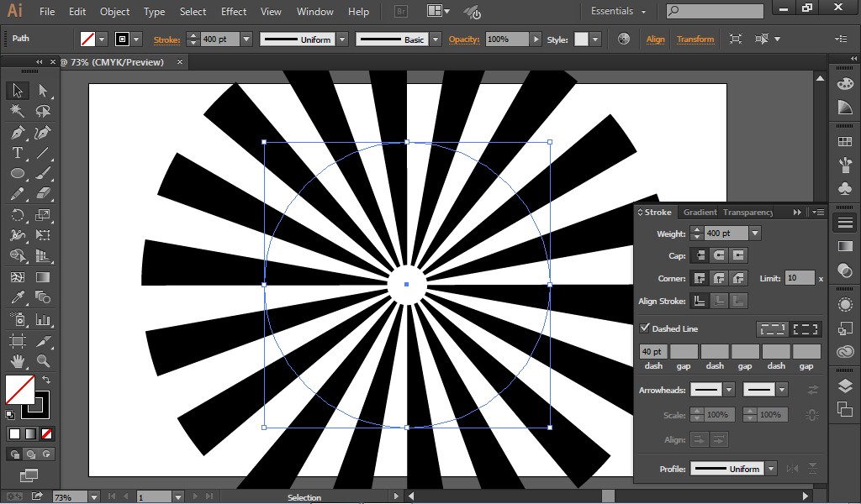Activate the Magic Wand tool

(x=17, y=110)
